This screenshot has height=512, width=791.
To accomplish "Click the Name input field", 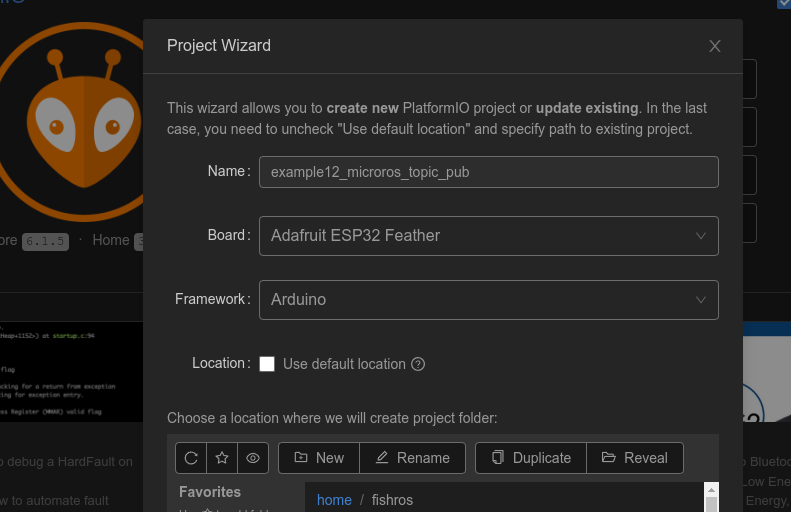I will tap(488, 172).
